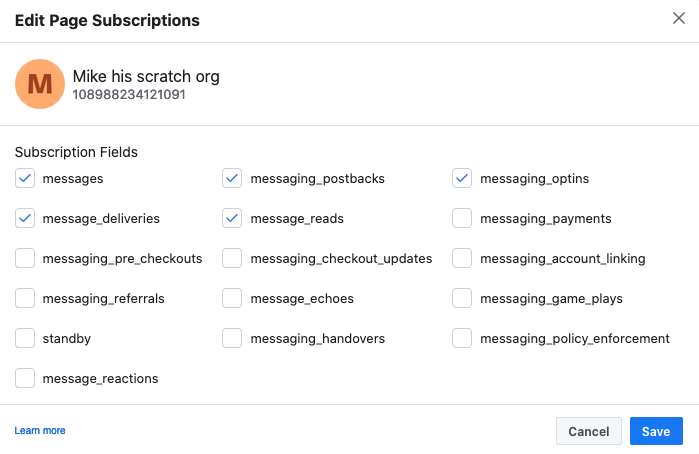Click the Save button

tap(656, 431)
